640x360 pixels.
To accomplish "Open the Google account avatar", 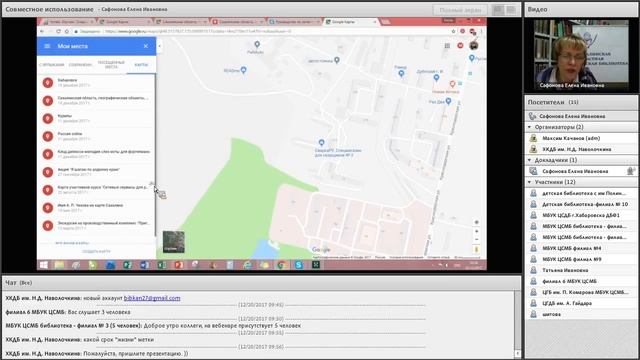I will [x=474, y=45].
